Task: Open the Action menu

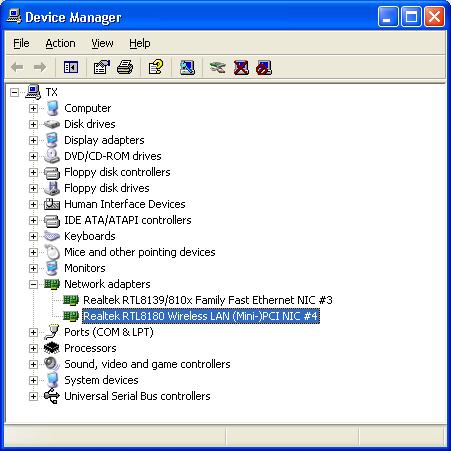Action: click(x=60, y=43)
